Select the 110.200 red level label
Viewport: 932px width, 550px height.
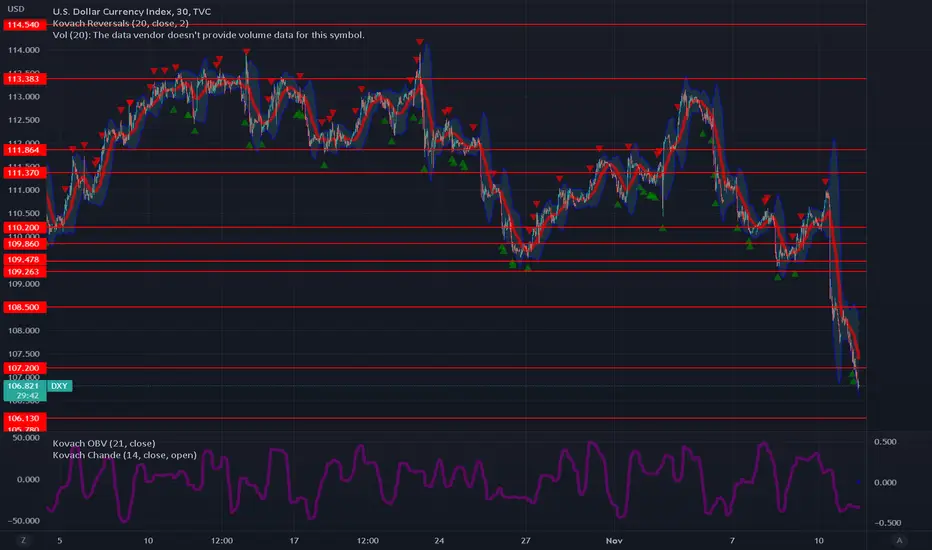pyautogui.click(x=24, y=228)
